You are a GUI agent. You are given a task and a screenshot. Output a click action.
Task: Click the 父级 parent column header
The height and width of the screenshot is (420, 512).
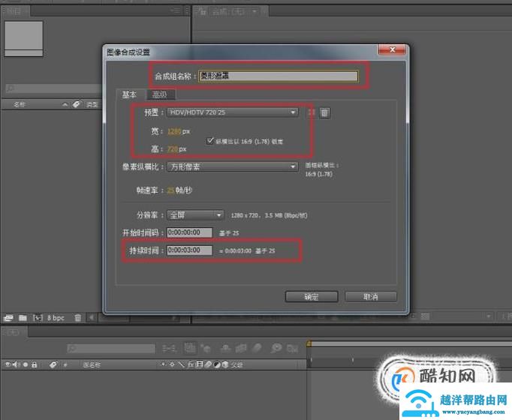pyautogui.click(x=236, y=365)
